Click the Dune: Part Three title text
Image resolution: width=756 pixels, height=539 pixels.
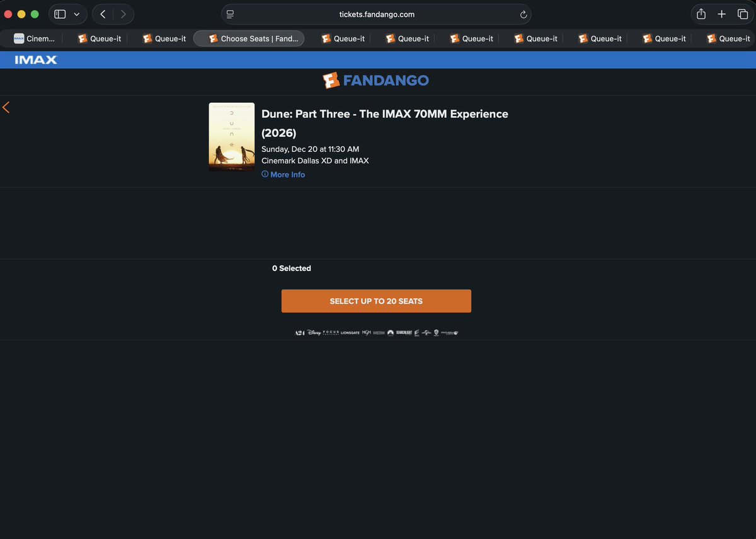click(x=385, y=123)
